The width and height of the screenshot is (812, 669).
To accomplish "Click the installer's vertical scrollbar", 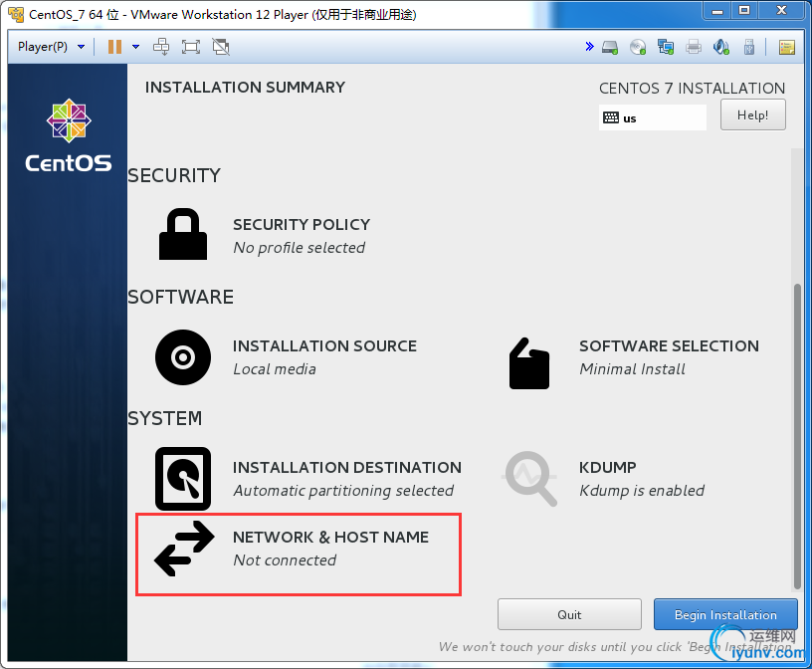I will click(x=797, y=436).
